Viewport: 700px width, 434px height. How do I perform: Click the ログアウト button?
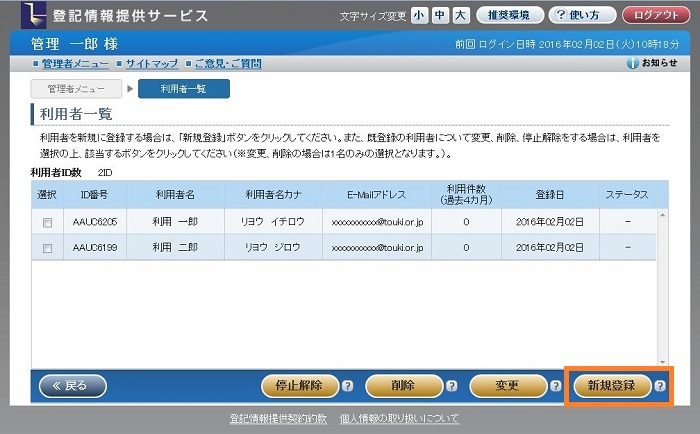click(x=656, y=15)
